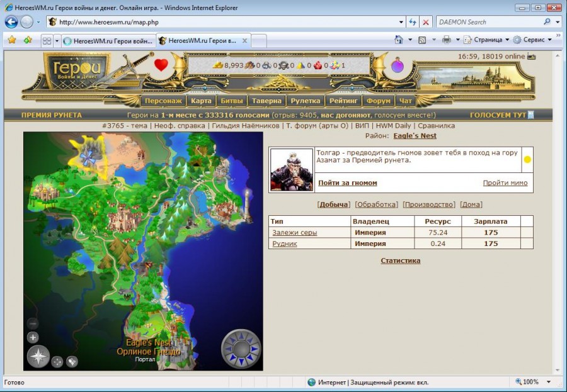
Task: Expand Home button dropdown arrow
Action: coord(410,40)
